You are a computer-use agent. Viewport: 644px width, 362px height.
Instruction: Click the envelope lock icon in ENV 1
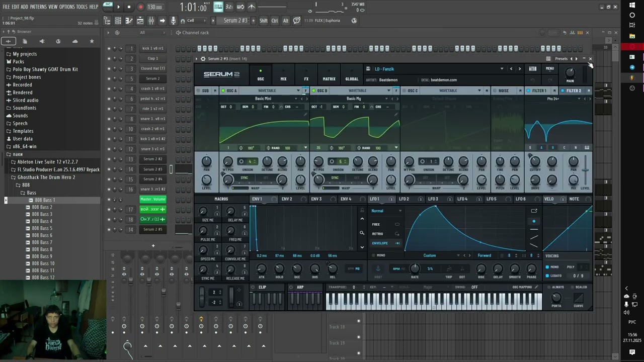click(362, 210)
